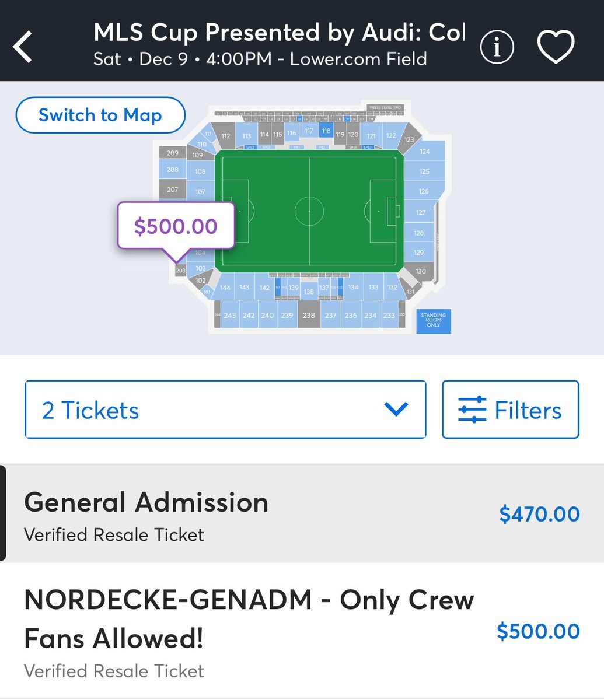This screenshot has width=604, height=700.
Task: Open the Filters button
Action: coord(510,409)
